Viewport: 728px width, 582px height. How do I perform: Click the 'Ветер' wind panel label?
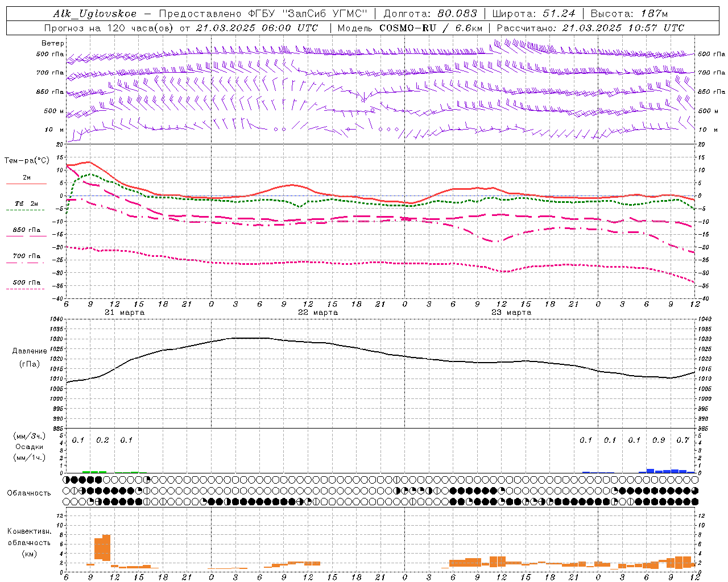pyautogui.click(x=53, y=43)
